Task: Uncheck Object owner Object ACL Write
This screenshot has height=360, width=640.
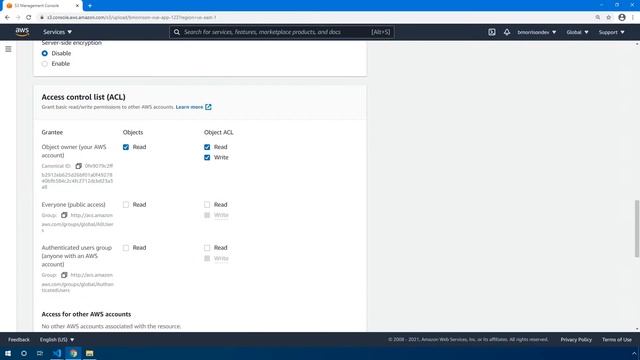Action: pyautogui.click(x=207, y=158)
